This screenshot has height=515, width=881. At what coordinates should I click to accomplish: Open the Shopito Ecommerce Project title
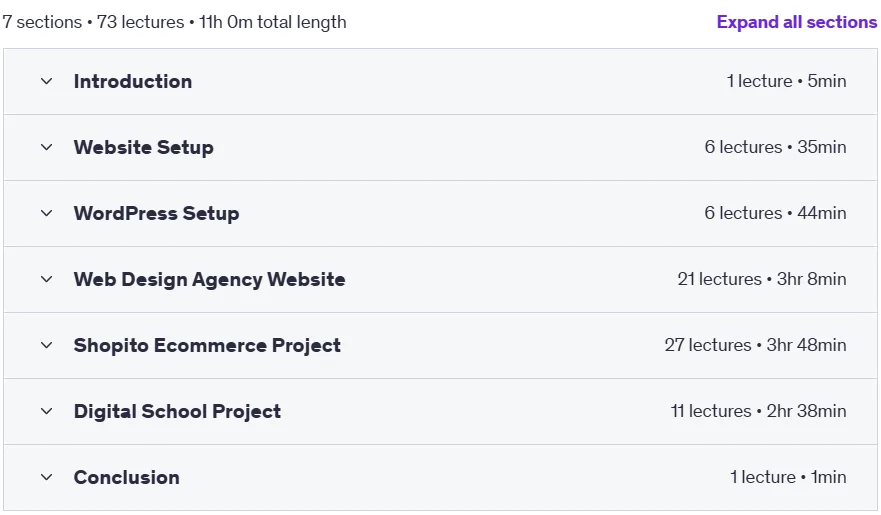point(207,345)
